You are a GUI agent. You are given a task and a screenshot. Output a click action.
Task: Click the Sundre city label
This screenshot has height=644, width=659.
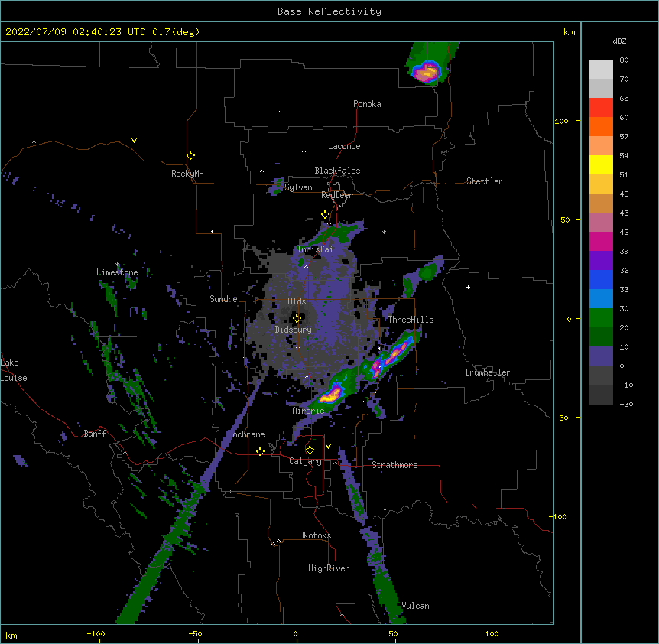pyautogui.click(x=223, y=299)
